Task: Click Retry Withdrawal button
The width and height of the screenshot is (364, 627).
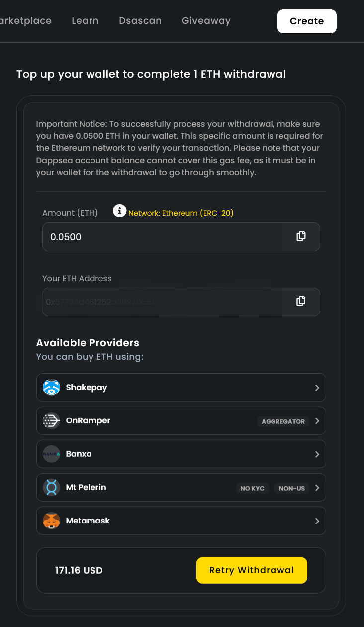Action: (x=252, y=570)
